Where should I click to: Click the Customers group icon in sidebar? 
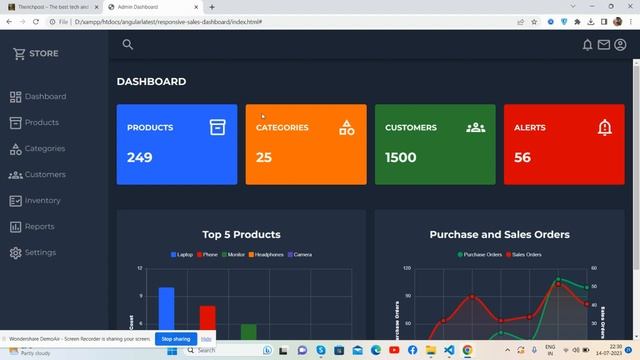(16, 175)
